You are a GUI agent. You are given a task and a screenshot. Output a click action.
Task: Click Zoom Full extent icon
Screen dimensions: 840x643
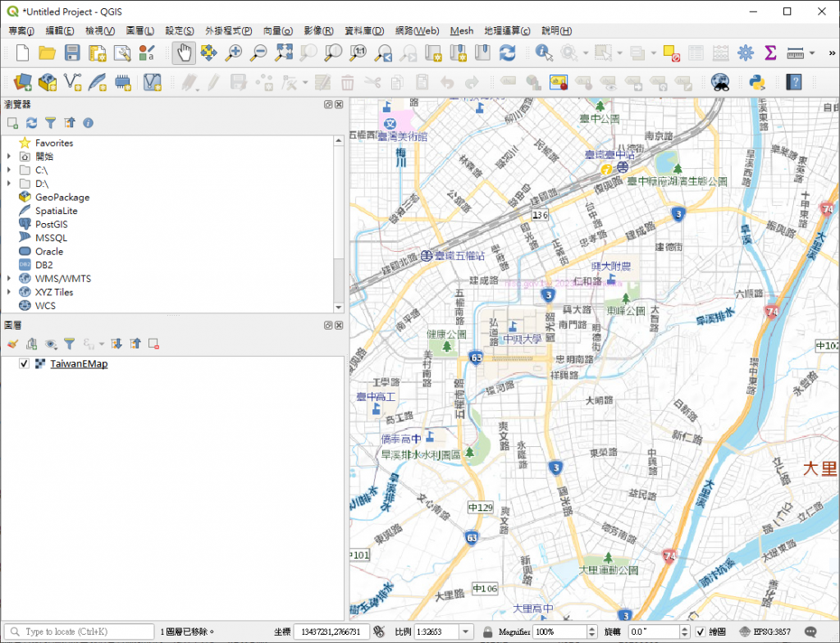point(283,52)
